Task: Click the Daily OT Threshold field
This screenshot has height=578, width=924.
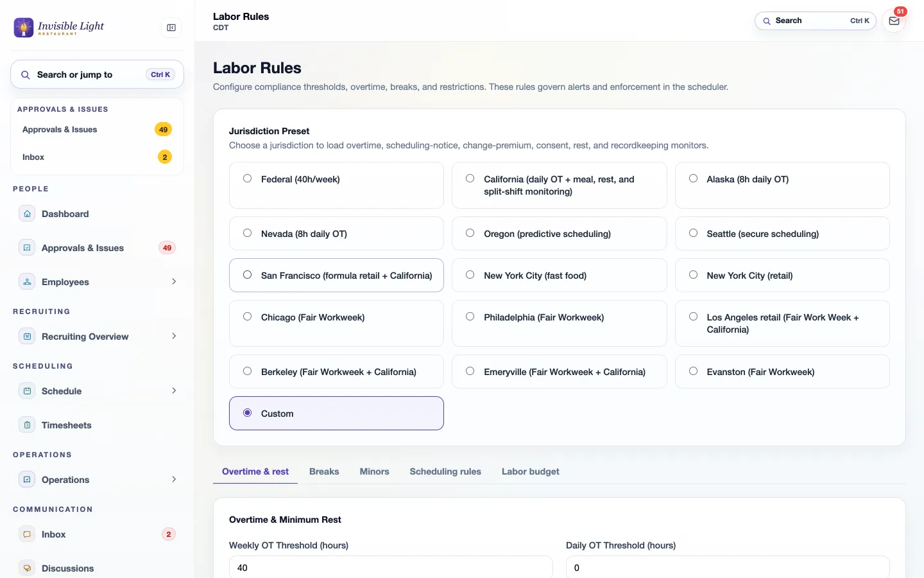Action: [728, 567]
